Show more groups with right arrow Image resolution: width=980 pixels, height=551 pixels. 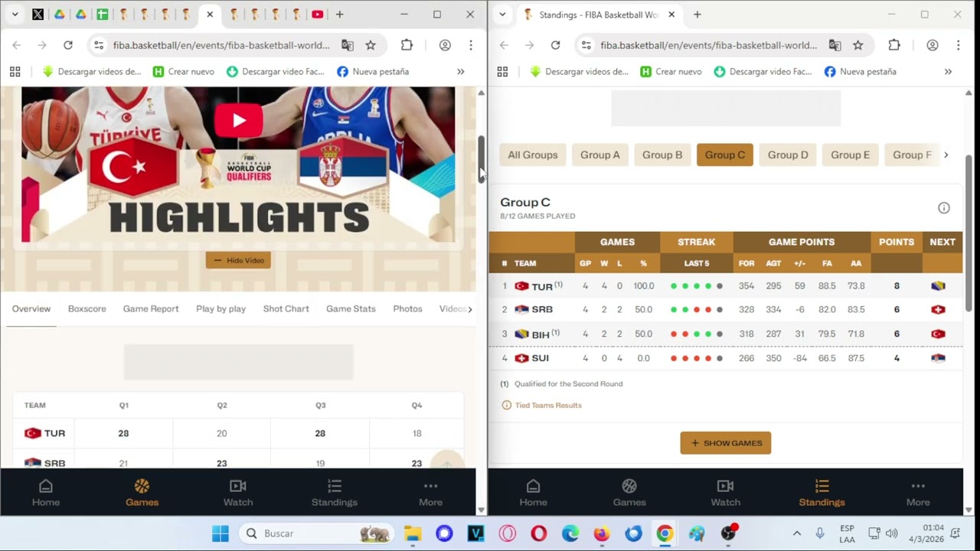(x=946, y=155)
